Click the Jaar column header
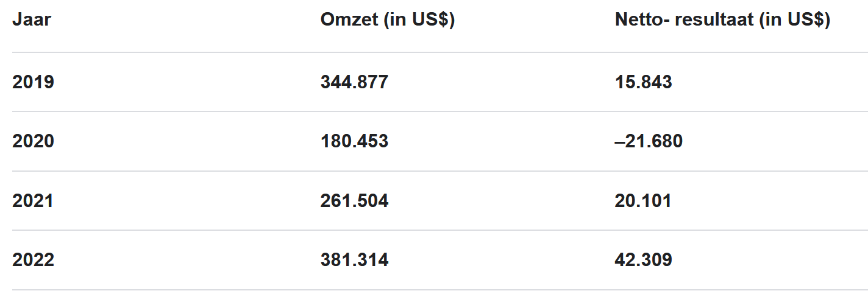Image resolution: width=868 pixels, height=302 pixels. click(x=32, y=20)
